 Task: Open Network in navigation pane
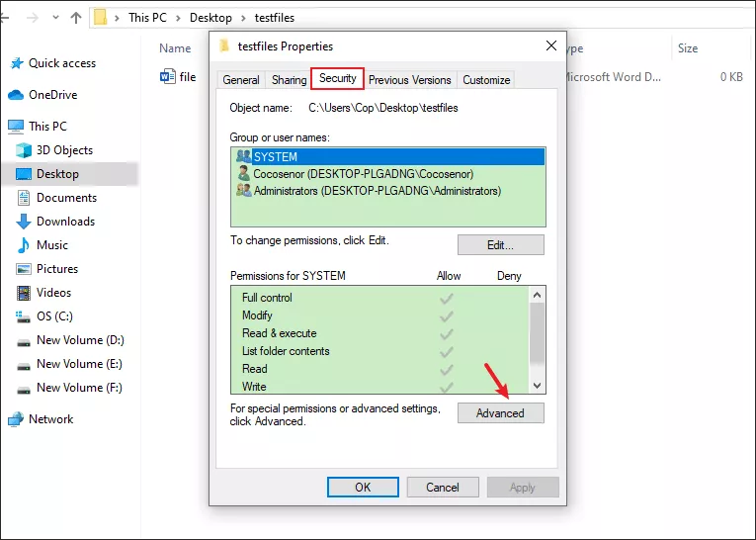click(x=51, y=419)
